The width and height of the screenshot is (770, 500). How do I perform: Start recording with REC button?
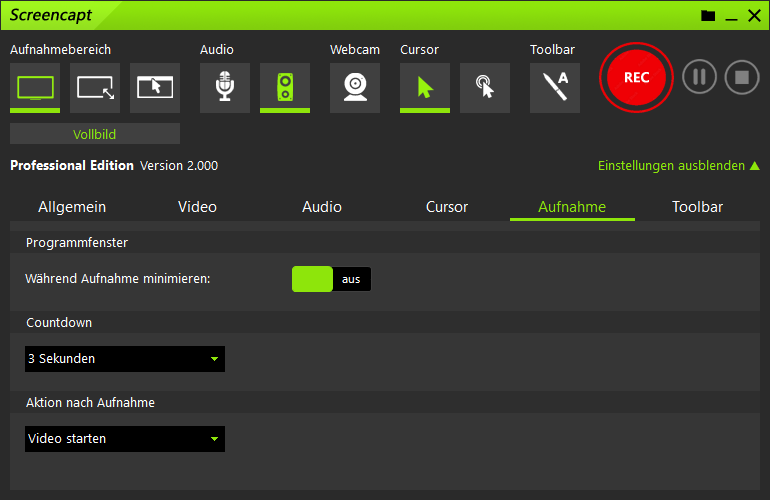coord(636,78)
